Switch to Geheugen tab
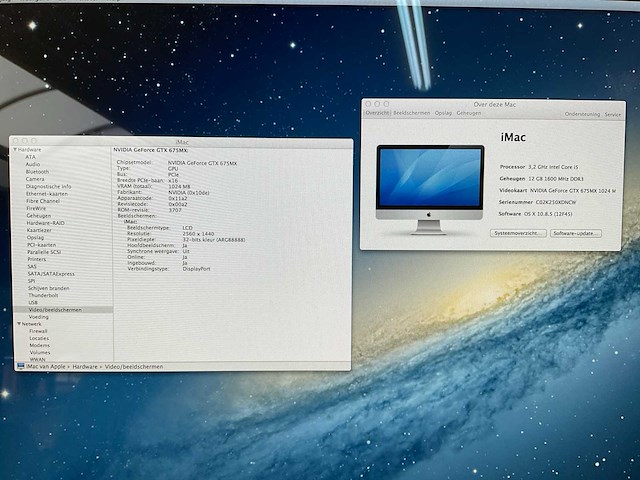This screenshot has height=480, width=640. point(469,113)
